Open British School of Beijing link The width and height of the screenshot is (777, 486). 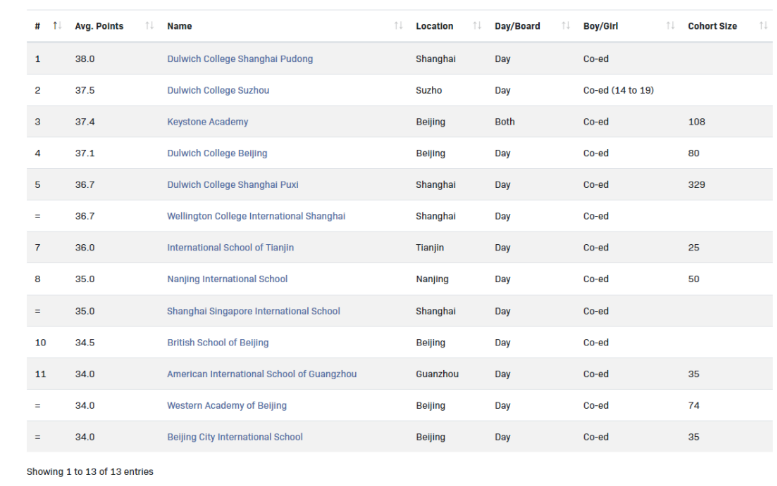[x=218, y=342]
